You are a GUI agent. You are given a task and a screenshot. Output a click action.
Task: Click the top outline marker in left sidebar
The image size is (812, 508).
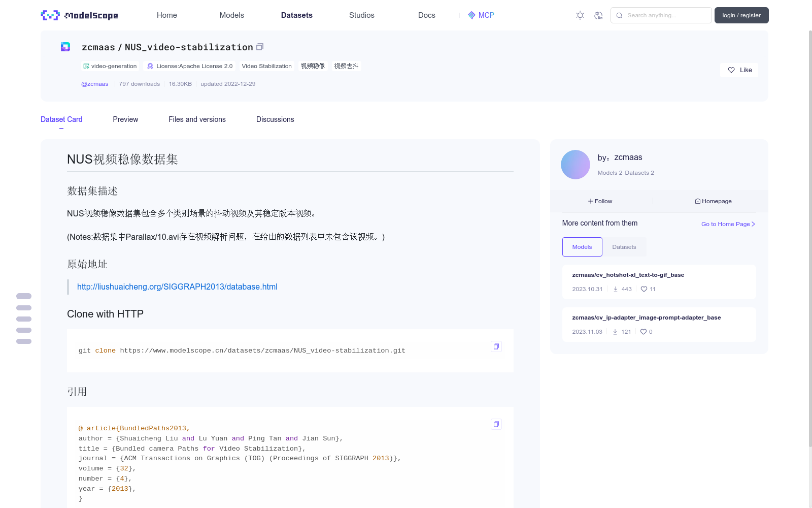point(24,296)
